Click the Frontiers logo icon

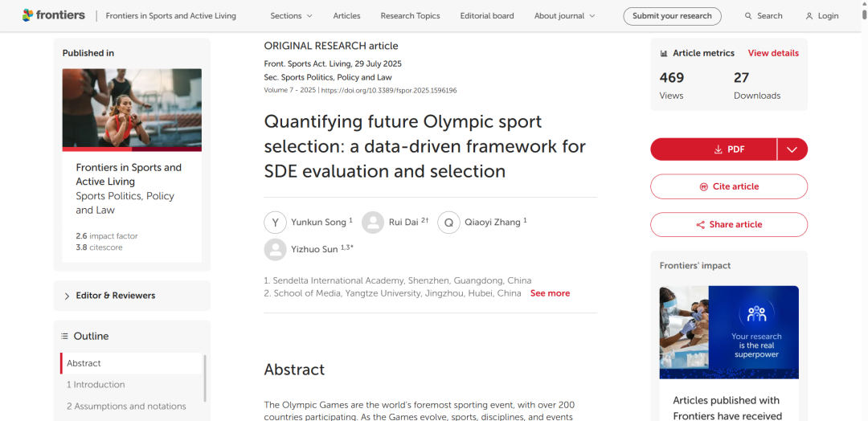[x=28, y=15]
